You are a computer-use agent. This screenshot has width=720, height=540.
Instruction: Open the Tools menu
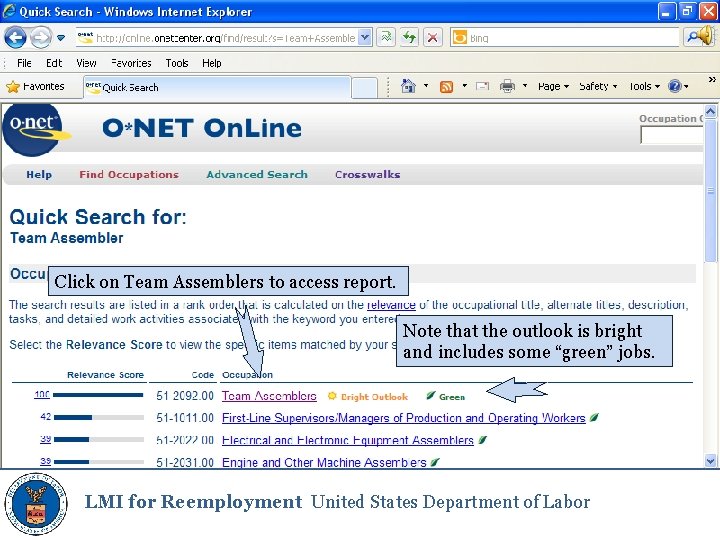pyautogui.click(x=177, y=63)
